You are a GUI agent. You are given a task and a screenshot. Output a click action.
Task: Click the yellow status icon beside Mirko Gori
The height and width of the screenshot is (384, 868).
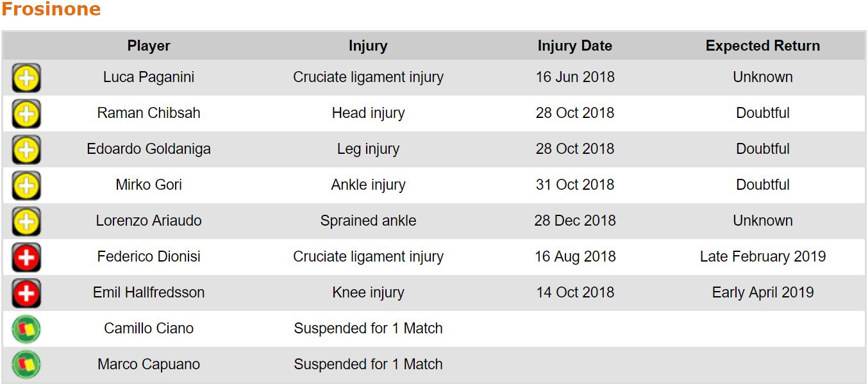(x=26, y=186)
